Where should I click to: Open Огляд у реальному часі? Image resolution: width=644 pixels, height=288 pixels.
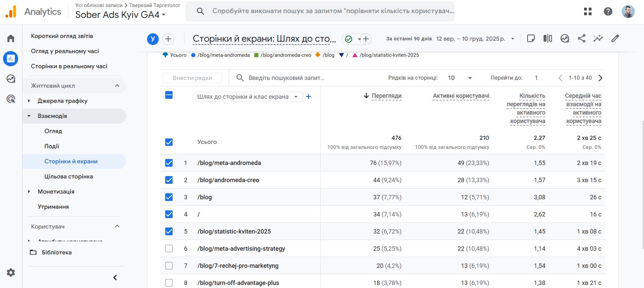point(65,51)
